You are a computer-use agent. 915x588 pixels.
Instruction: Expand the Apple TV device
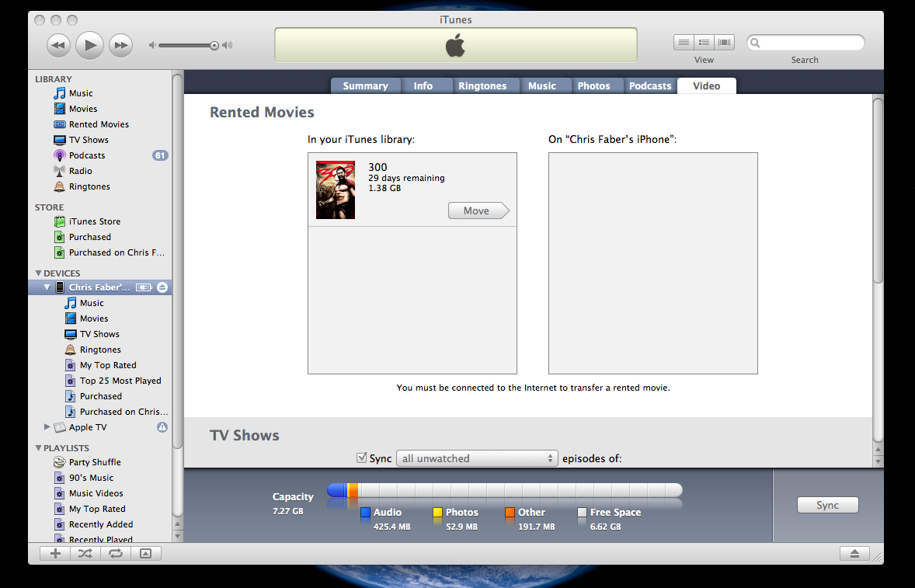(47, 427)
